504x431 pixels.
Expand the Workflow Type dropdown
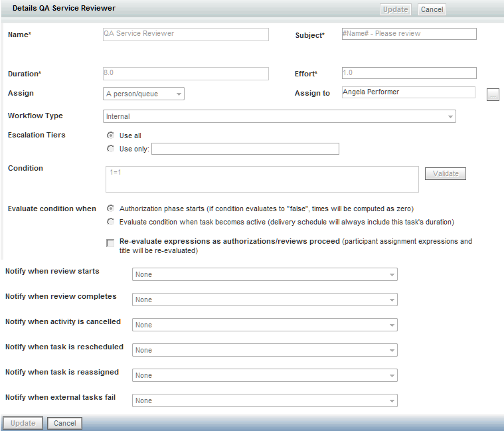tap(280, 117)
